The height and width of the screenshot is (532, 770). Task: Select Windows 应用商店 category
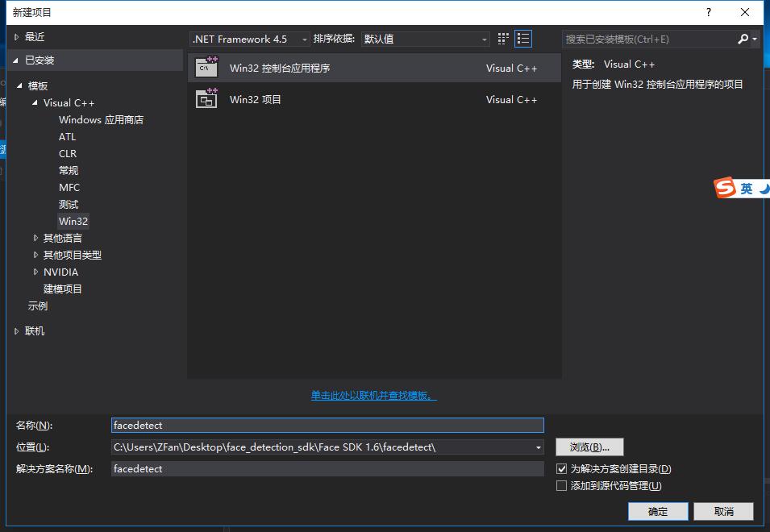101,120
